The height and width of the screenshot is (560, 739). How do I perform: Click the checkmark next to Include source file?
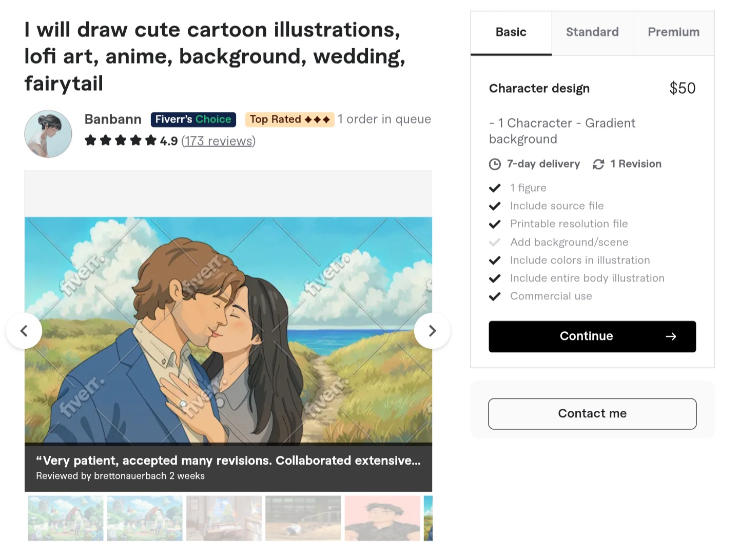point(495,206)
